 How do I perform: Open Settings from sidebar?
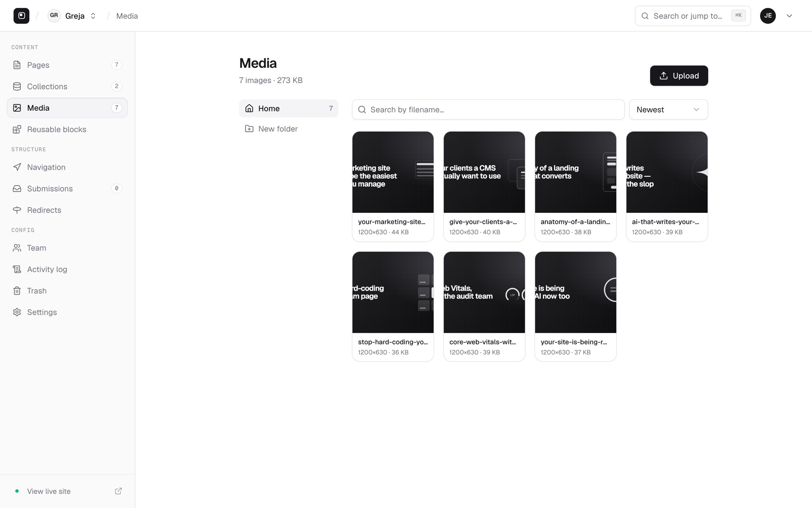[x=67, y=313]
